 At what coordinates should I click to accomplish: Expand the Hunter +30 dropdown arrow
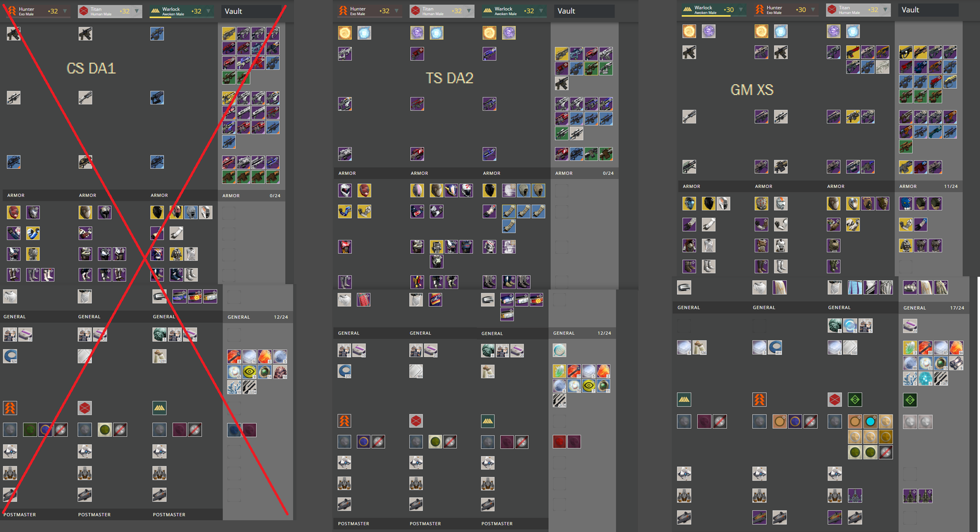click(x=813, y=9)
